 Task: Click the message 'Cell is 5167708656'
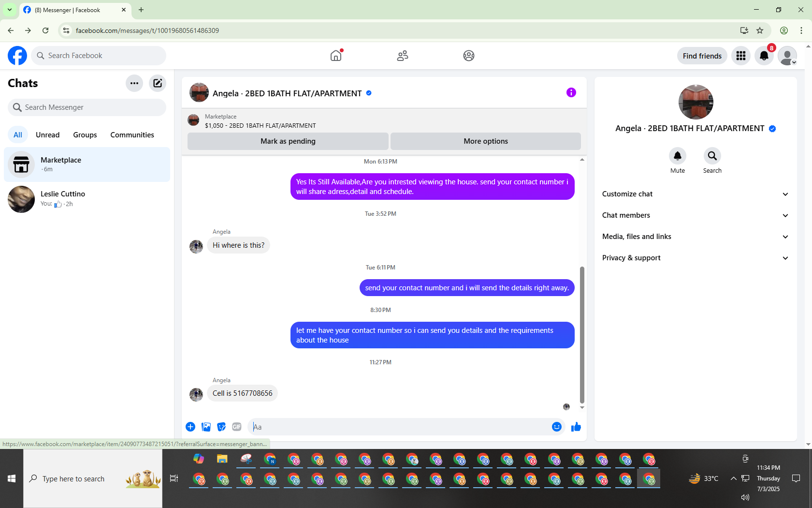pos(243,393)
